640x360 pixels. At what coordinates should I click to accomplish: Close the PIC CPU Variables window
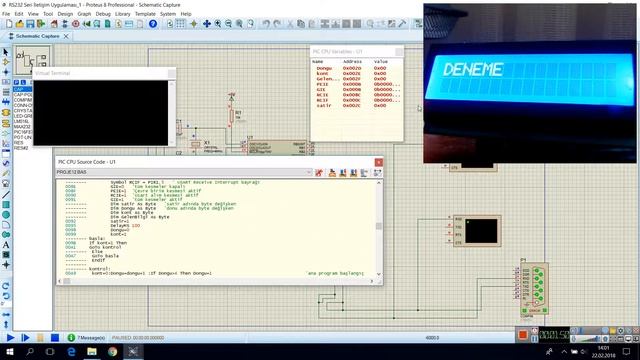399,51
